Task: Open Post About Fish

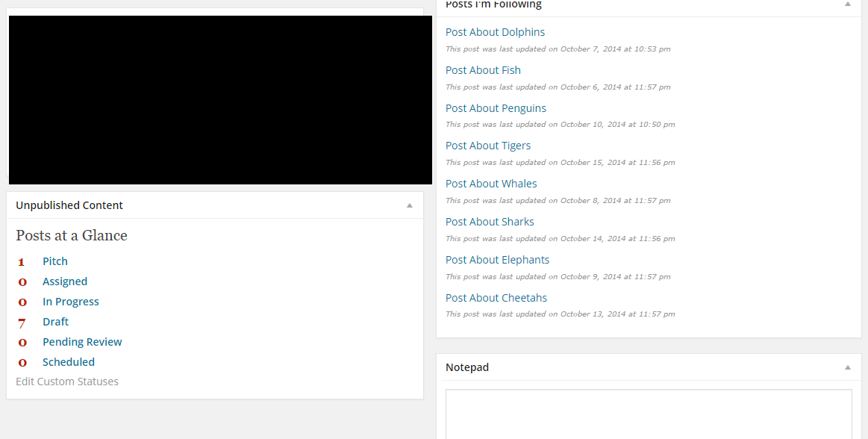Action: coord(483,70)
